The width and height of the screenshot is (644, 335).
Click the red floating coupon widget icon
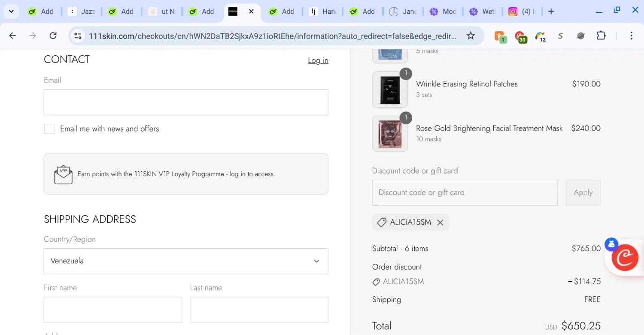pos(625,257)
